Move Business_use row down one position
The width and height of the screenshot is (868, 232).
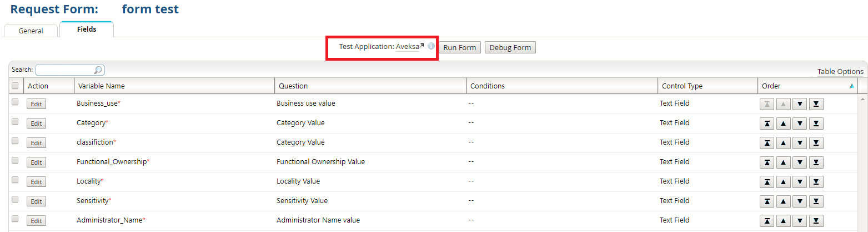[x=799, y=104]
